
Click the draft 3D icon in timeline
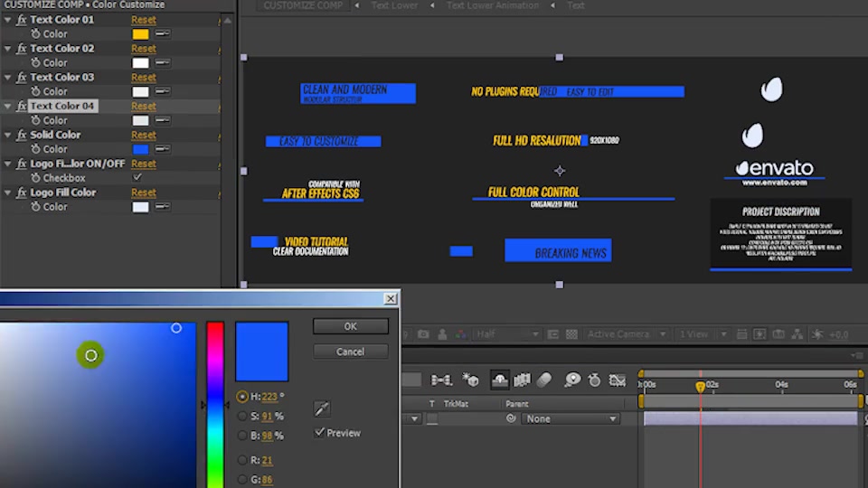coord(470,380)
